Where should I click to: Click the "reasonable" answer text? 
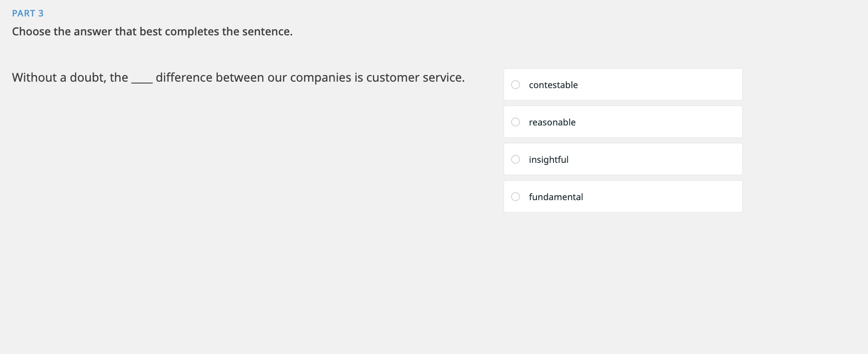[x=552, y=122]
